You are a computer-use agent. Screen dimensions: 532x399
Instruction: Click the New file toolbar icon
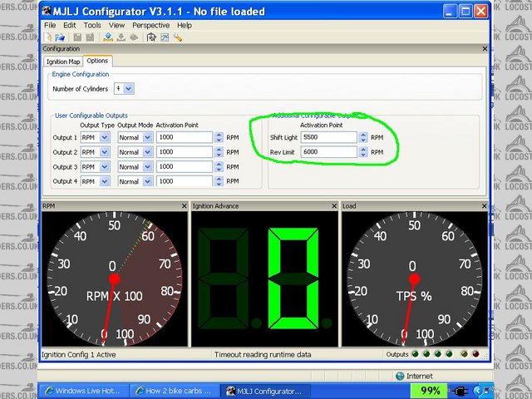(47, 37)
